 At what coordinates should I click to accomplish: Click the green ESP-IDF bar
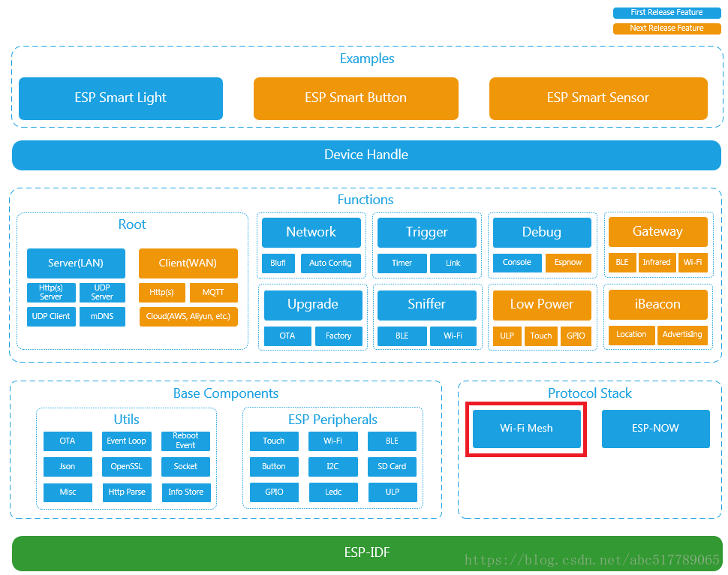(x=367, y=553)
